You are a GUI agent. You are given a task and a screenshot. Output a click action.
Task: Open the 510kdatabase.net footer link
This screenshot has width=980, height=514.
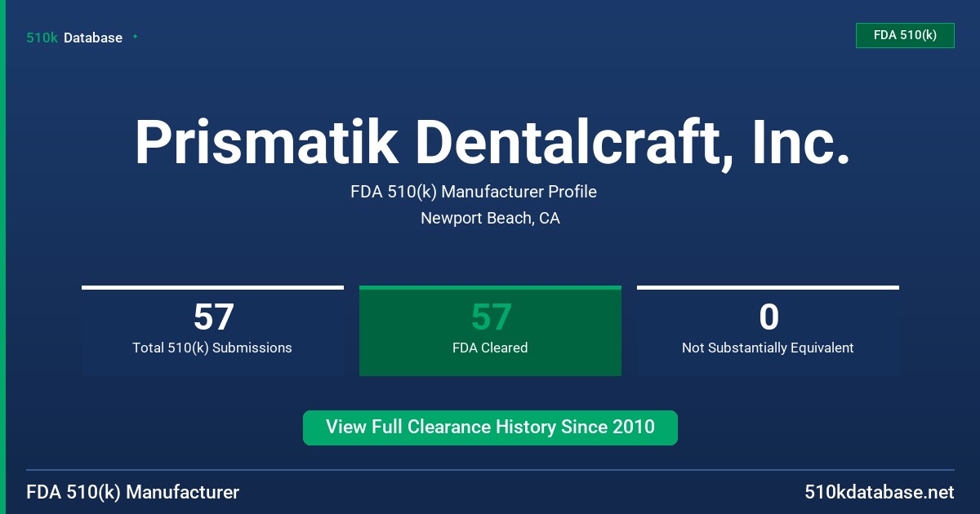[879, 493]
